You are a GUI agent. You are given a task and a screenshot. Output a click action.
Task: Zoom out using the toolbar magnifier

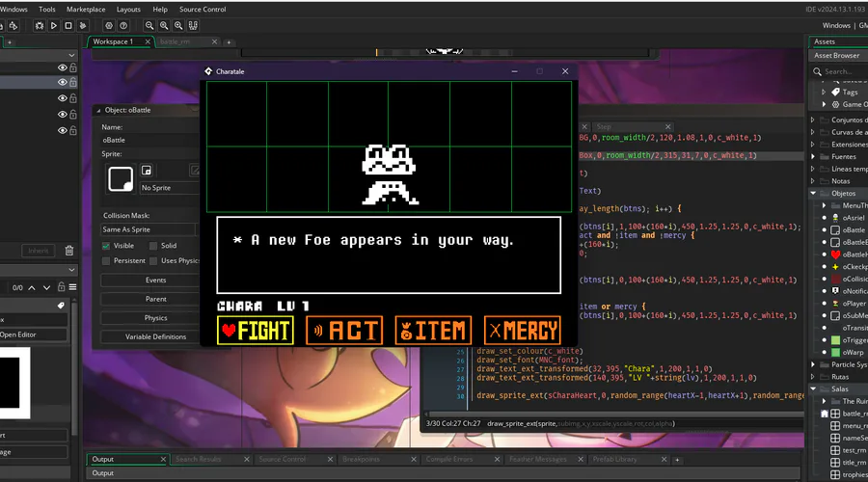pyautogui.click(x=149, y=25)
